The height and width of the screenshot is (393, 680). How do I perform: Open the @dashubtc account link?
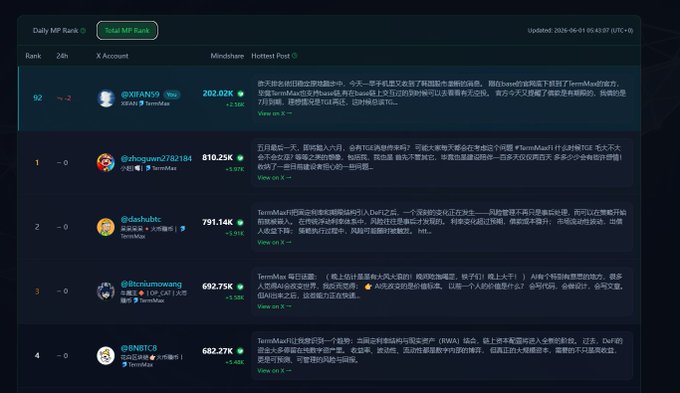[x=141, y=219]
